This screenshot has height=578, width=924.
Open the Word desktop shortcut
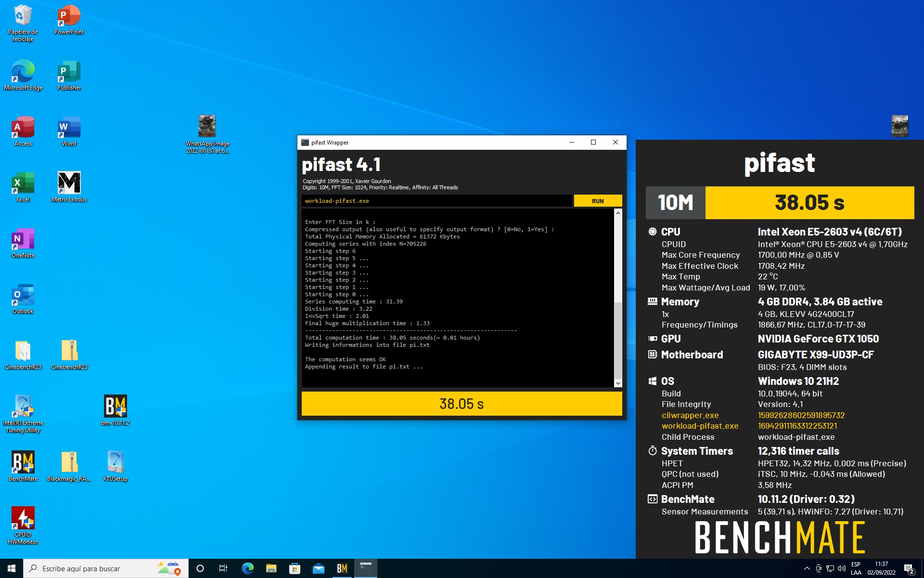point(69,131)
